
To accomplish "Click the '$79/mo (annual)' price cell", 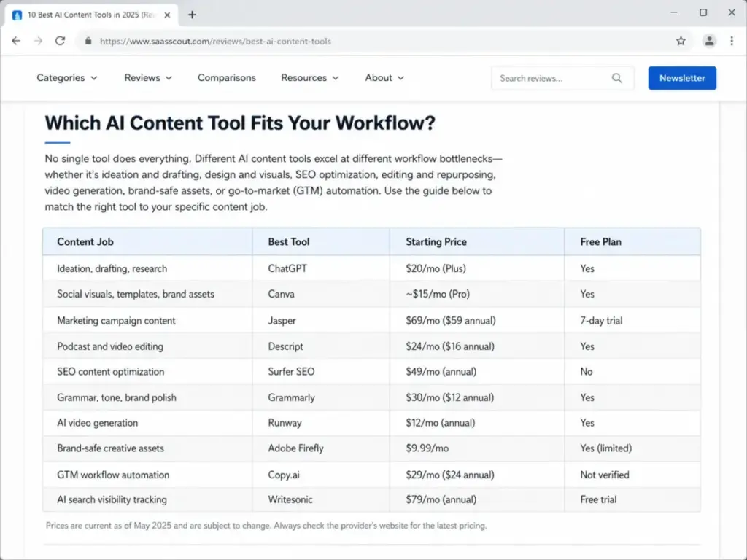I will pyautogui.click(x=477, y=499).
